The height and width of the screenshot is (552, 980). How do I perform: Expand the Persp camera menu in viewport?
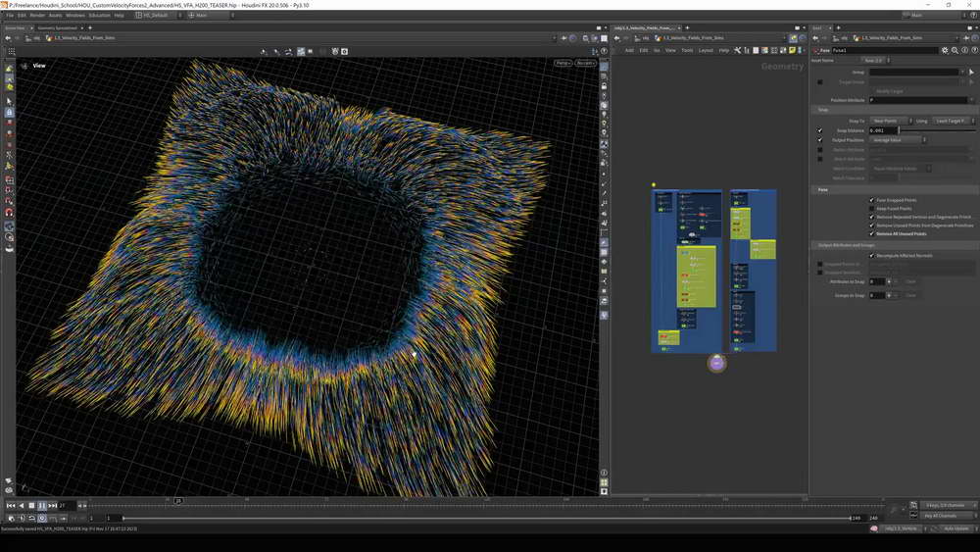tap(563, 63)
